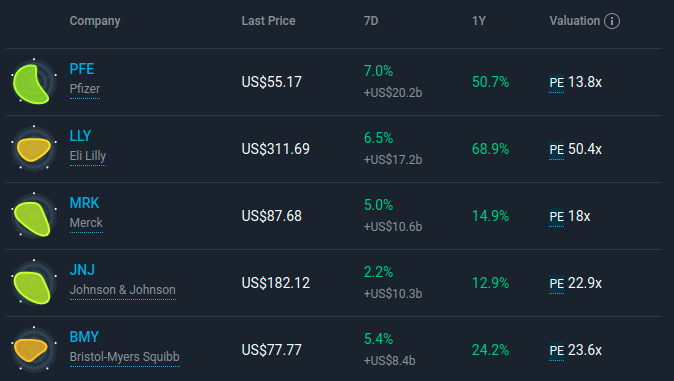The image size is (674, 381).
Task: Click the Company column header
Action: 95,21
